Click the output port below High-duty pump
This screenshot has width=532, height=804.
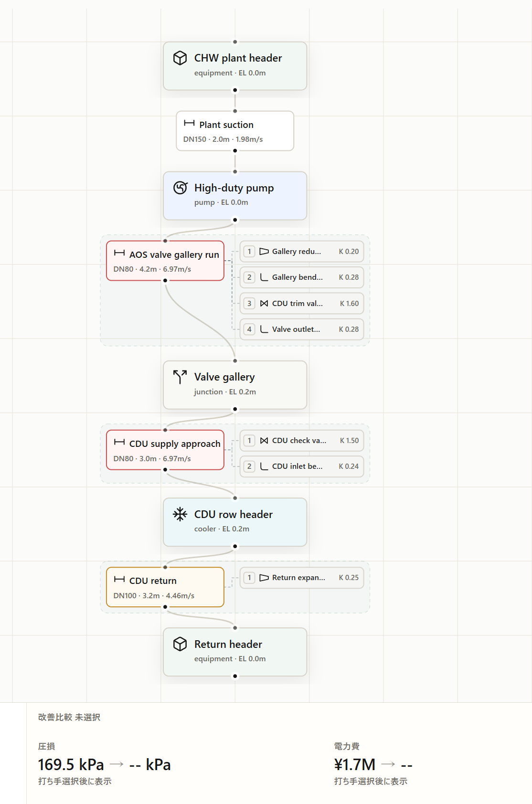coord(235,220)
